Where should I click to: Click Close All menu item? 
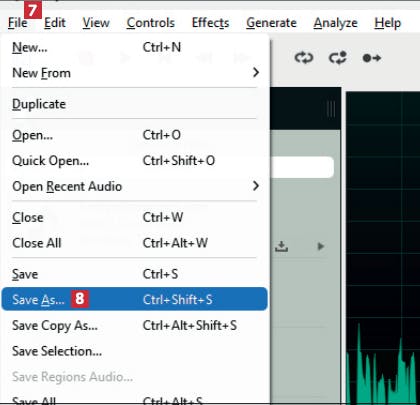click(x=134, y=243)
